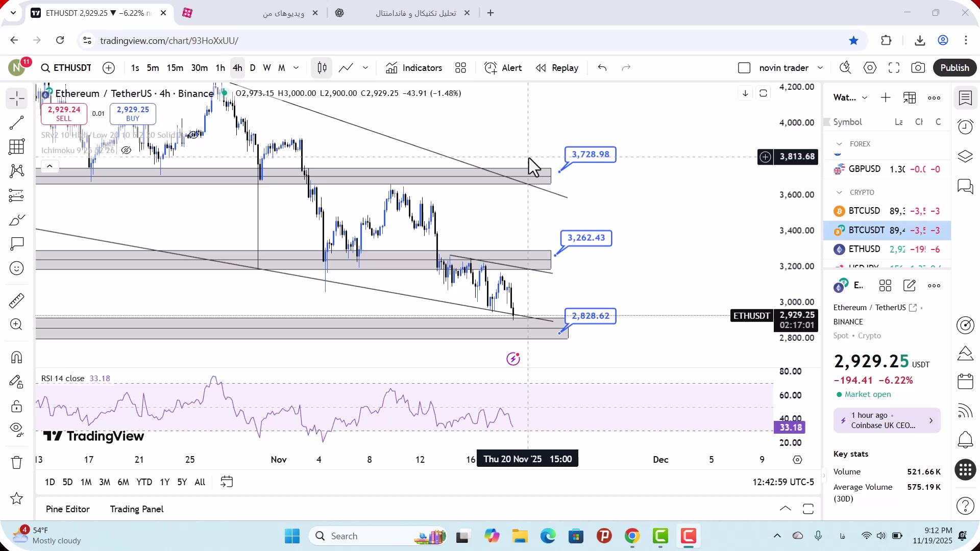Click the 2,929.25 BUY button

(x=133, y=114)
